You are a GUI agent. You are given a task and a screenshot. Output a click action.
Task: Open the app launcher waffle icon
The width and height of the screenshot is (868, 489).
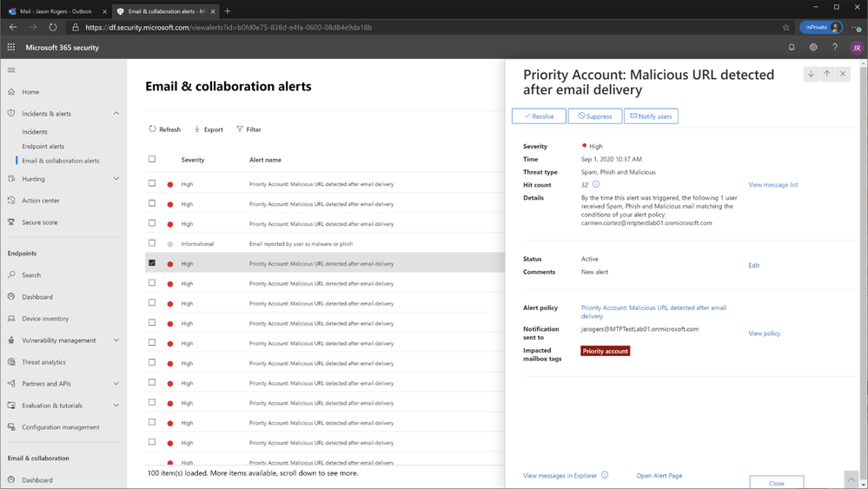point(11,48)
